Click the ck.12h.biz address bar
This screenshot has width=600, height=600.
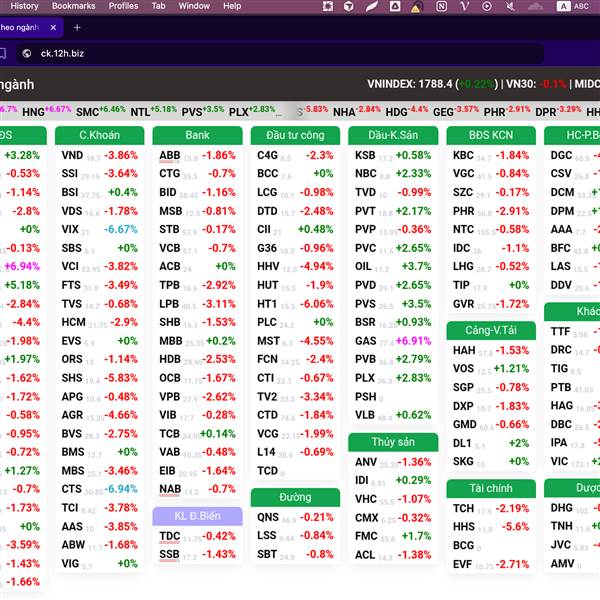click(x=279, y=54)
